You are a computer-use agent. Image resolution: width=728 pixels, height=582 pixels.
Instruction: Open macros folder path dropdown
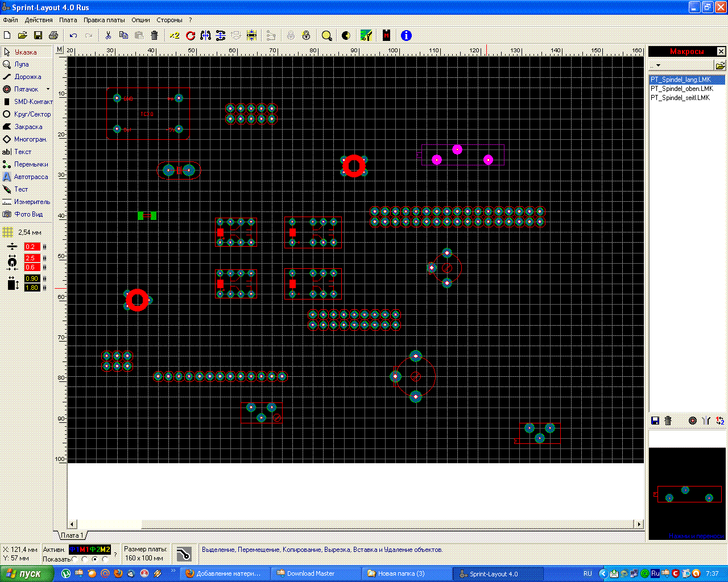pos(681,65)
